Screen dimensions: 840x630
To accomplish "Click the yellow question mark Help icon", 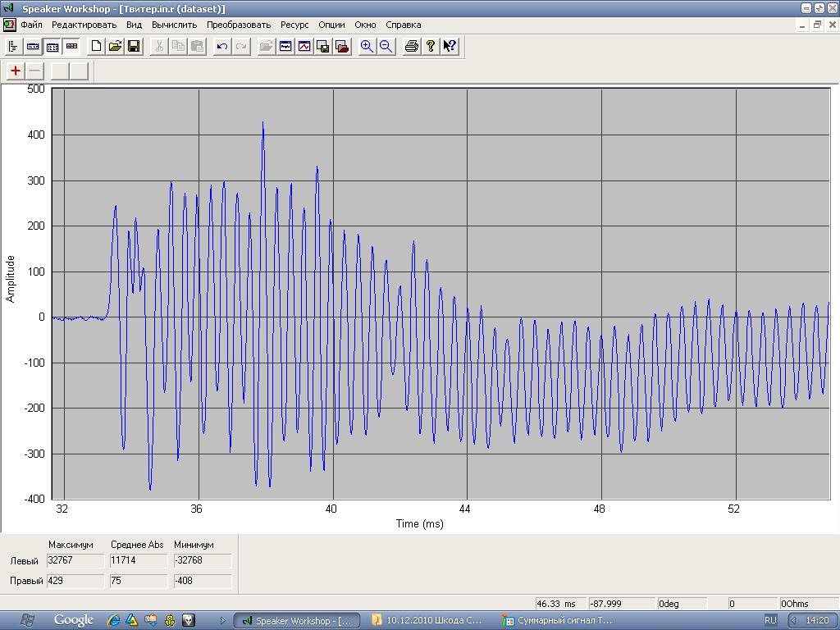I will click(x=431, y=46).
